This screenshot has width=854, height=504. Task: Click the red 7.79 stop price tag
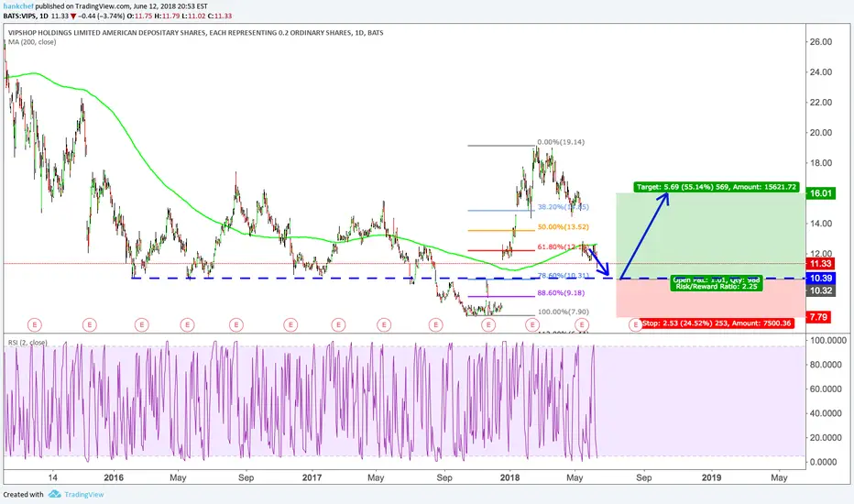click(818, 317)
